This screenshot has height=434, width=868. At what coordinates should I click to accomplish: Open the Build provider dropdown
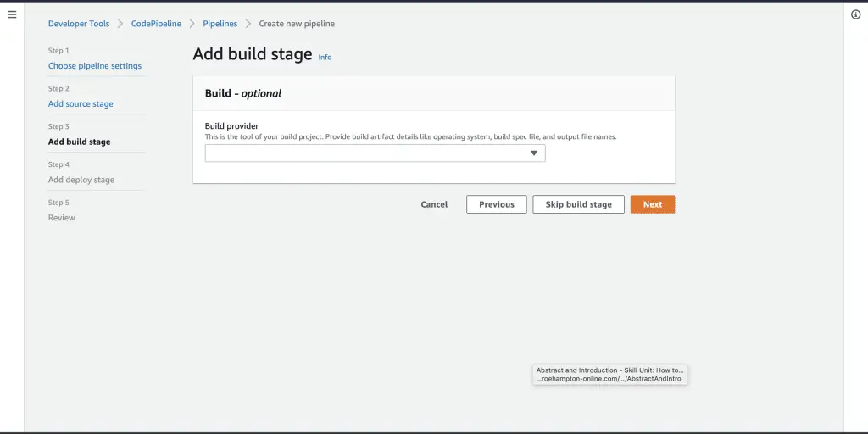click(x=375, y=153)
